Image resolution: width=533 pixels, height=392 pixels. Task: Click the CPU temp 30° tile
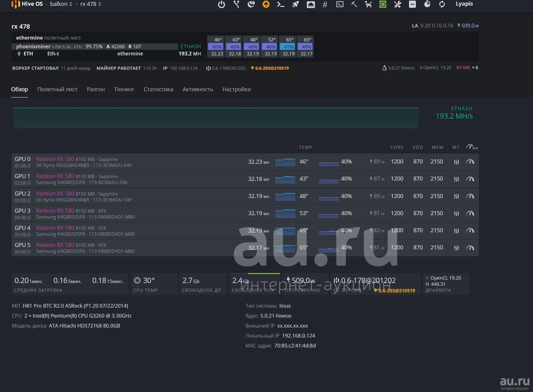click(154, 284)
